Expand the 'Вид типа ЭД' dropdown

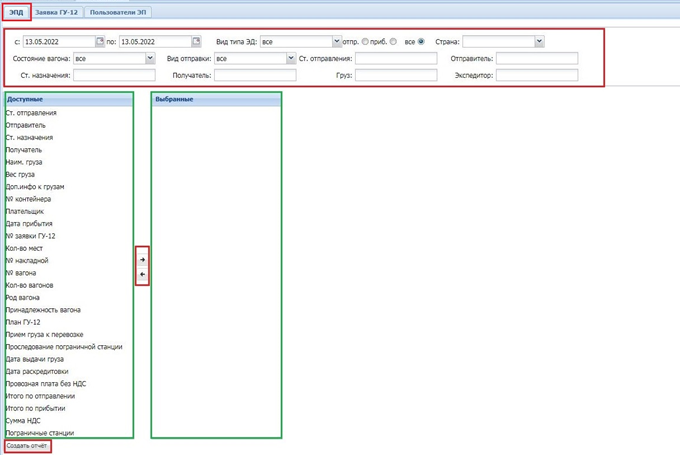(x=335, y=42)
